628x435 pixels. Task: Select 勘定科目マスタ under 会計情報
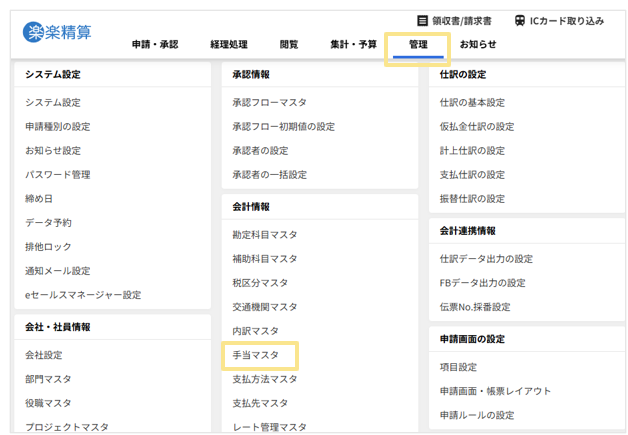pos(265,235)
